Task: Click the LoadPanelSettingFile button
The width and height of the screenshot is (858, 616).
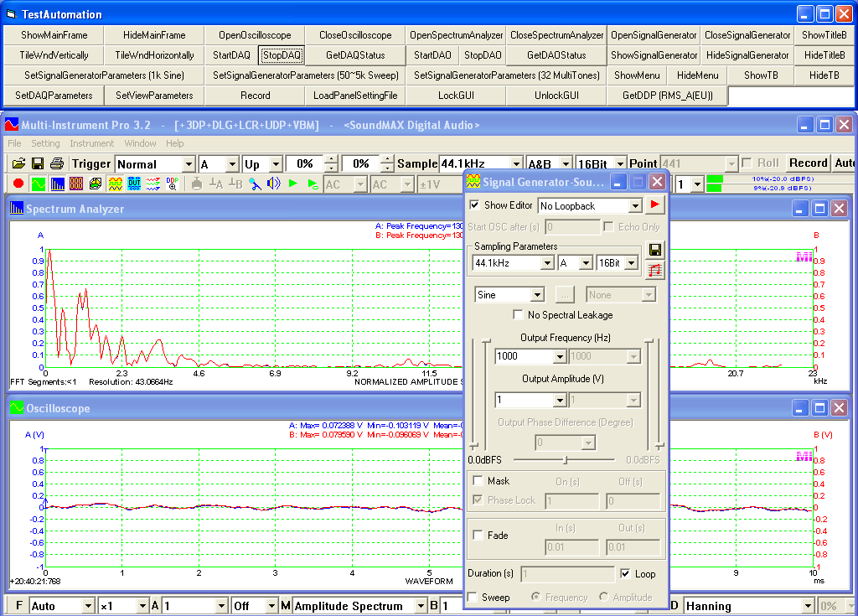Action: pos(355,96)
